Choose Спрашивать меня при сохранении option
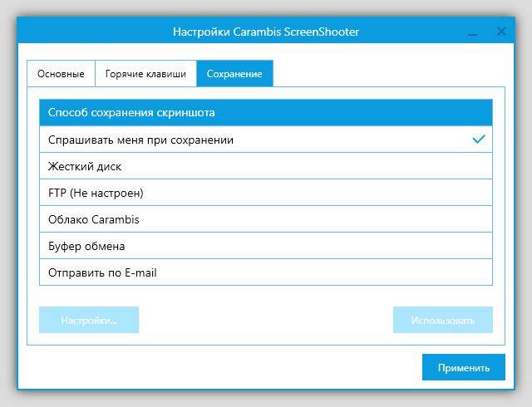Image resolution: width=532 pixels, height=407 pixels. point(266,140)
